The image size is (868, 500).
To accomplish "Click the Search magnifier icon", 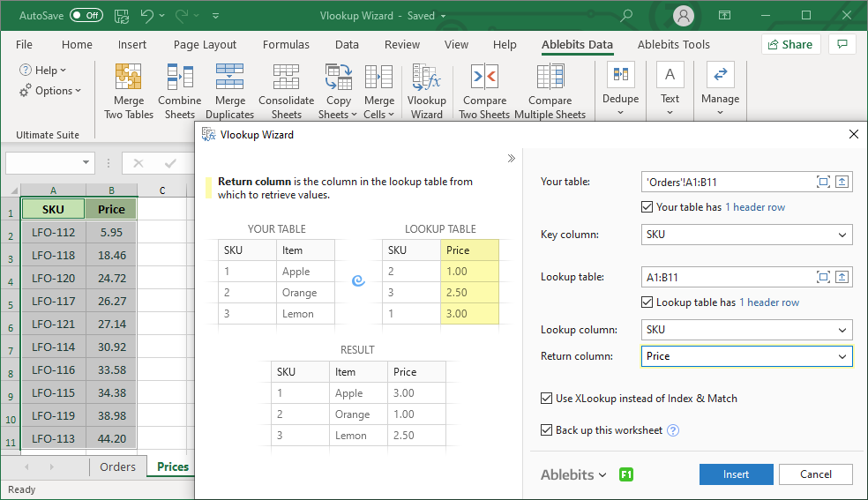I will pyautogui.click(x=626, y=16).
